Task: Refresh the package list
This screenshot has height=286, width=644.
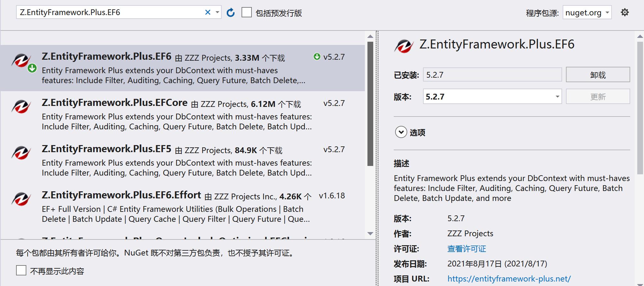Action: coord(230,13)
